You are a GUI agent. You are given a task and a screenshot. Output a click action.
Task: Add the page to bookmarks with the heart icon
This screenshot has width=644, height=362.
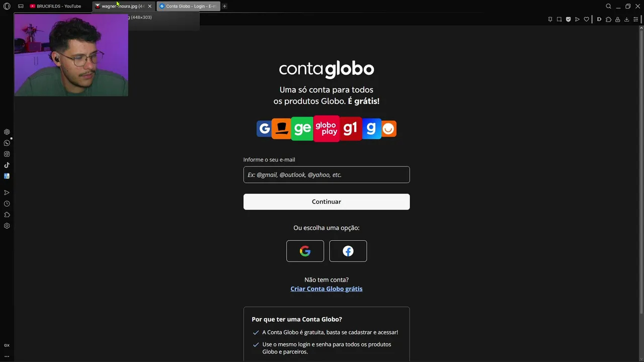(586, 19)
